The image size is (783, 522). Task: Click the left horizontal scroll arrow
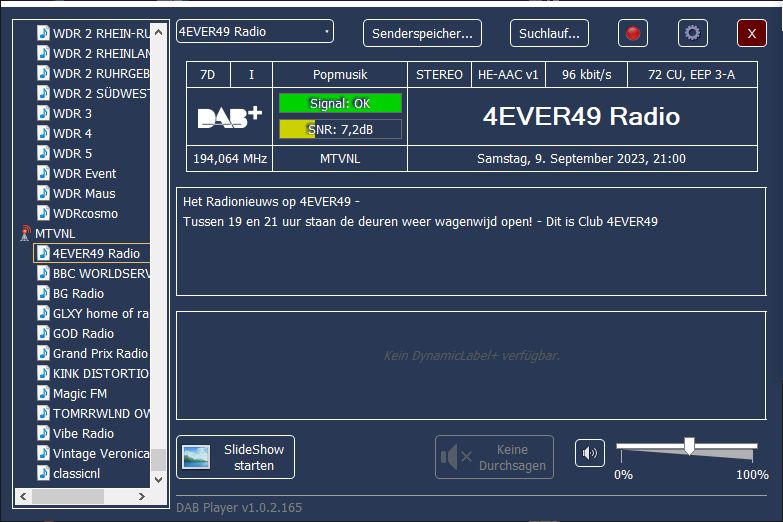(23, 496)
